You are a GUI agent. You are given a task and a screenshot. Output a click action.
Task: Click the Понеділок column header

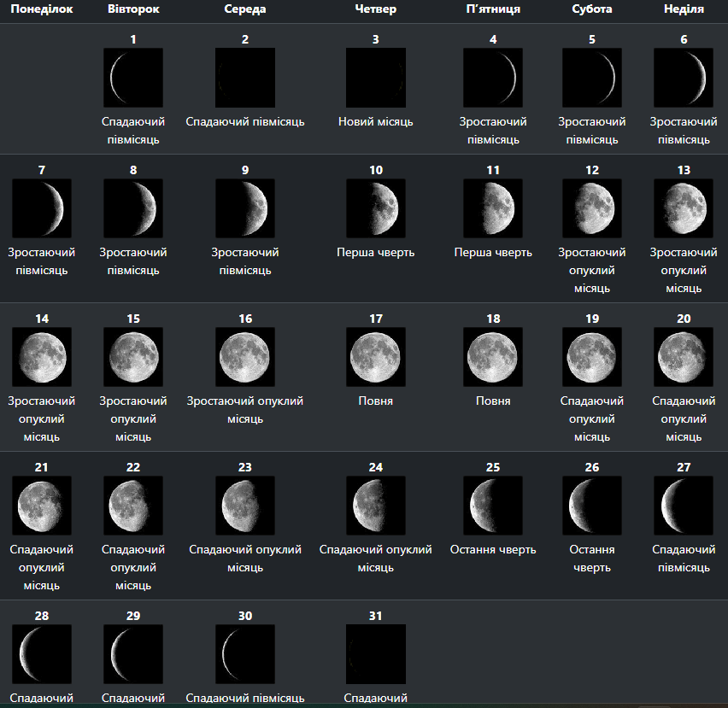[41, 9]
